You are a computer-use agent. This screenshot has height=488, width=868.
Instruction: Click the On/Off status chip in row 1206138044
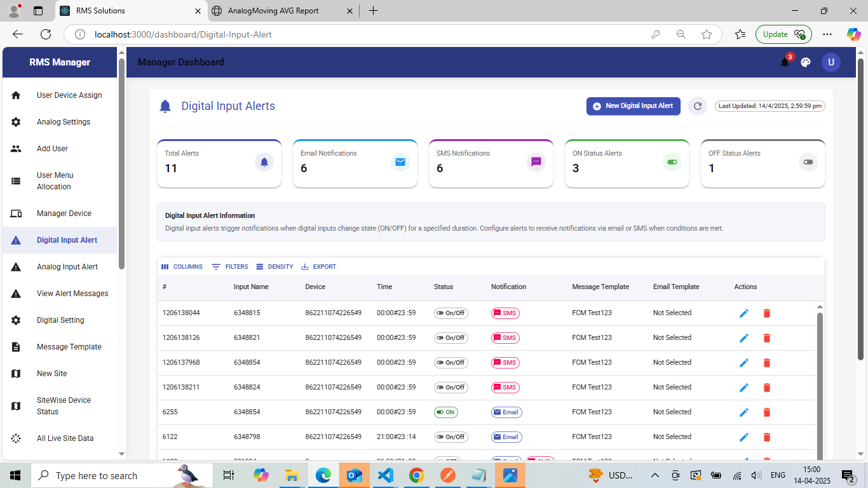(451, 313)
